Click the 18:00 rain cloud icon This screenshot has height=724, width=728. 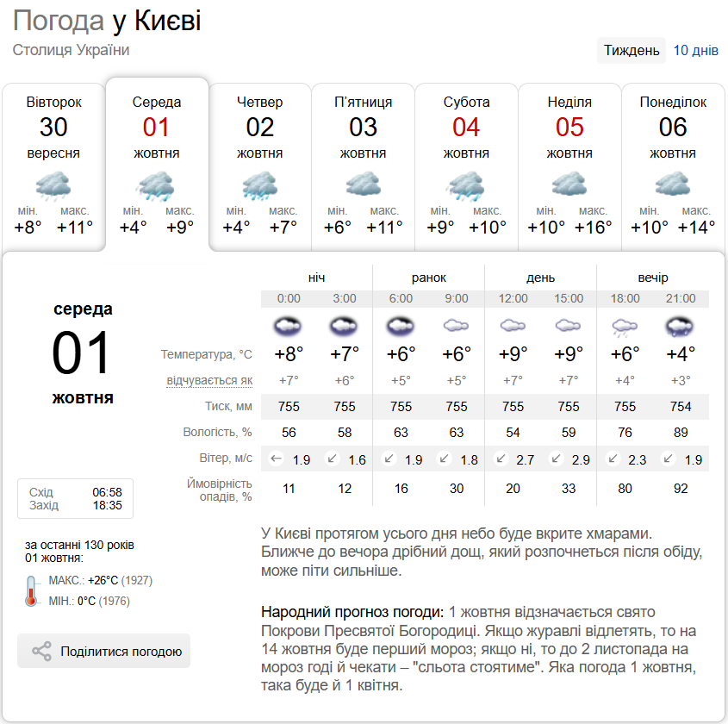coord(625,327)
